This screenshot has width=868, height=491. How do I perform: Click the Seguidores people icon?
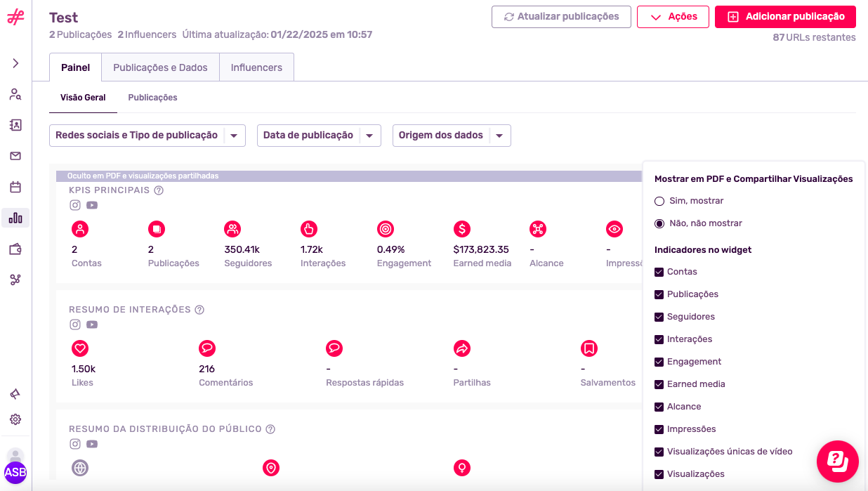click(232, 229)
